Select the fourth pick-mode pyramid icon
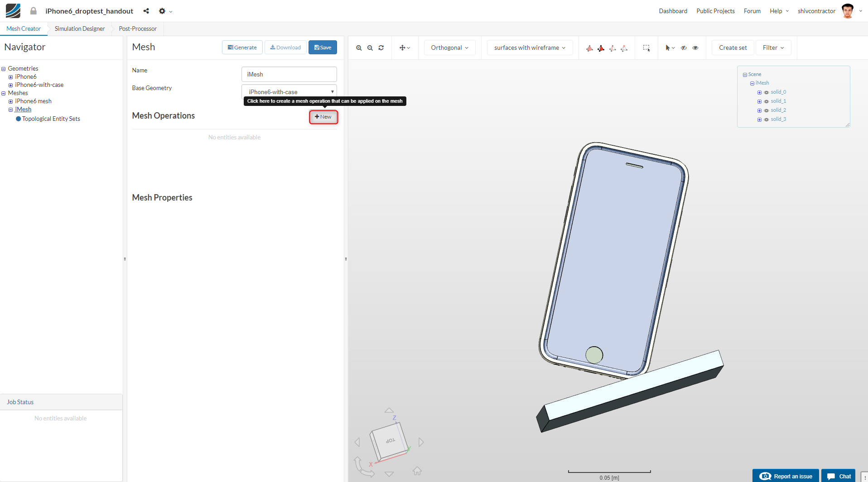 pos(624,48)
